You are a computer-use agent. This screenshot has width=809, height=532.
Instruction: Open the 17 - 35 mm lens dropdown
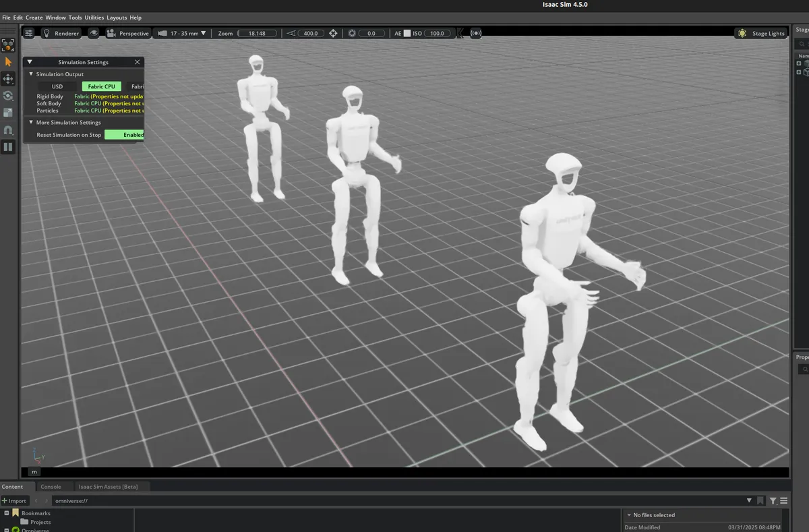coord(183,33)
